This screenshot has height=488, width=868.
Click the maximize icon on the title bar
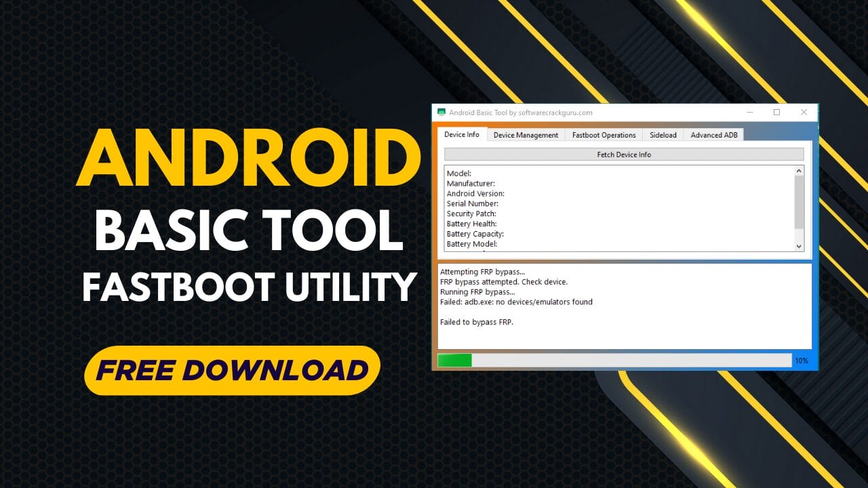pos(776,113)
